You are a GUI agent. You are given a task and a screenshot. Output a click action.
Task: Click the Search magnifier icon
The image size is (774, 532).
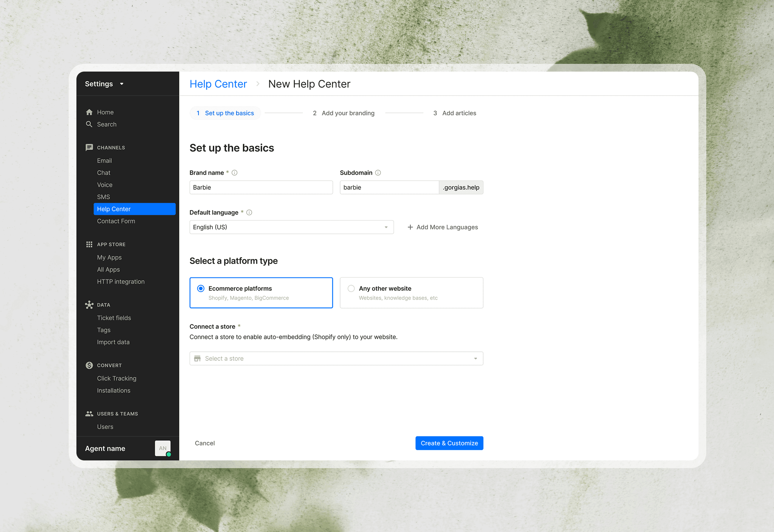click(x=89, y=124)
